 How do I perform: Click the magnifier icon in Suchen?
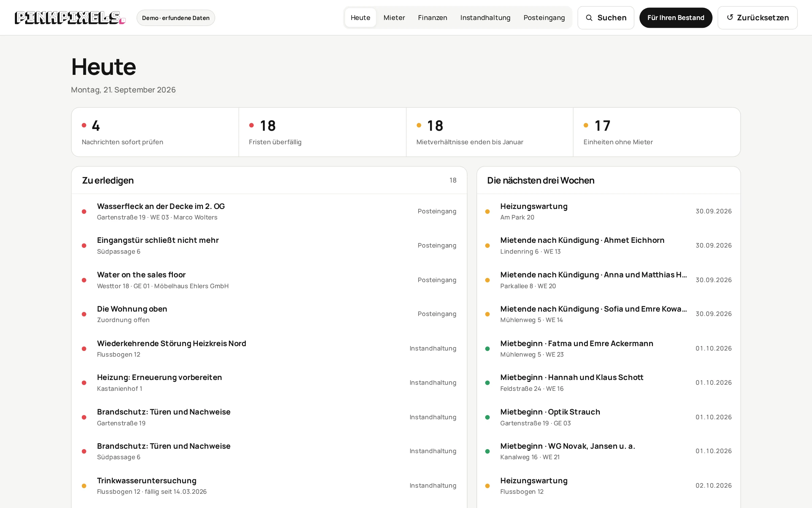tap(589, 18)
